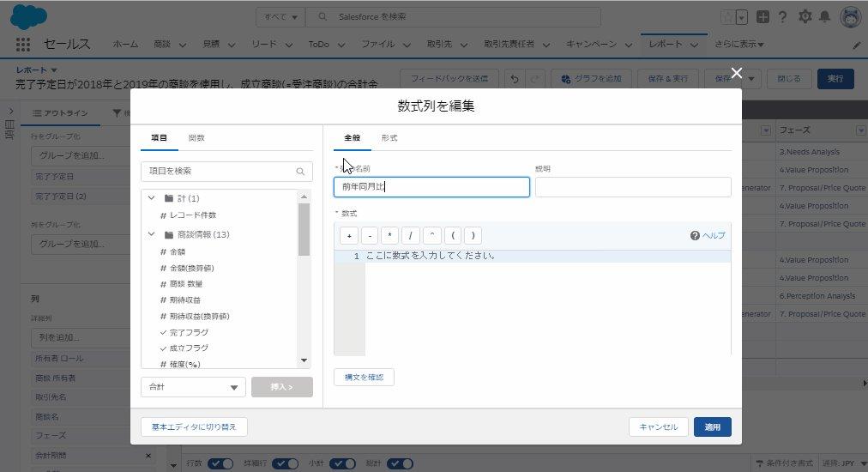Click the 構文を確認 button

point(364,378)
